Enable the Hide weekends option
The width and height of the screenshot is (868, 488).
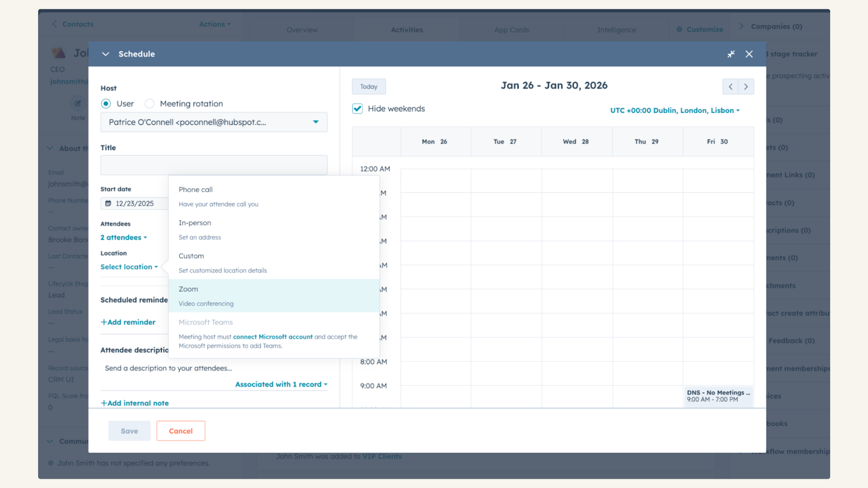[x=357, y=109]
